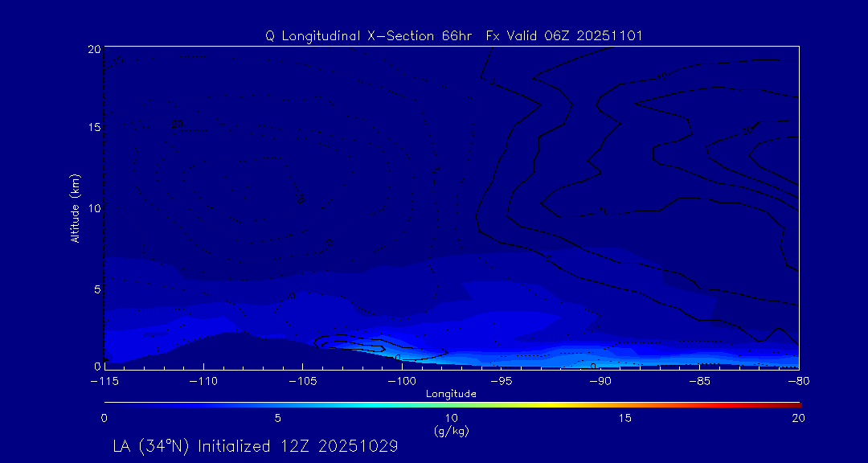Click the colorbar label 10
The width and height of the screenshot is (868, 463).
tap(452, 418)
